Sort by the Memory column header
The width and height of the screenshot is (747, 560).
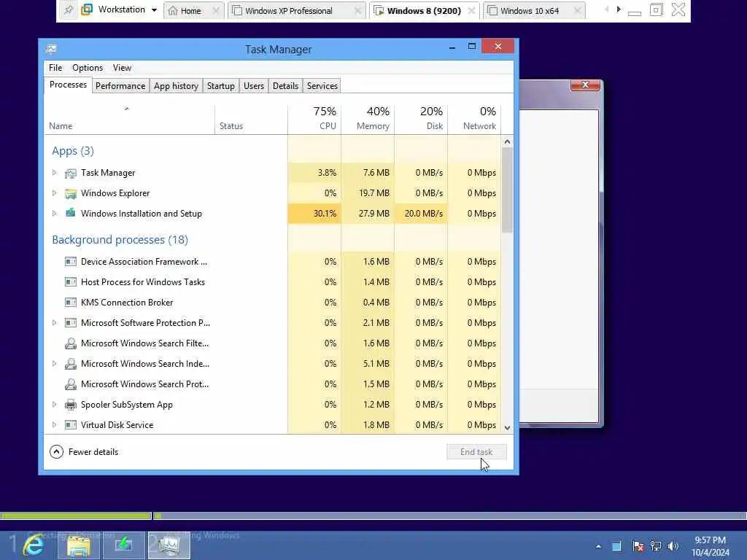coord(368,118)
